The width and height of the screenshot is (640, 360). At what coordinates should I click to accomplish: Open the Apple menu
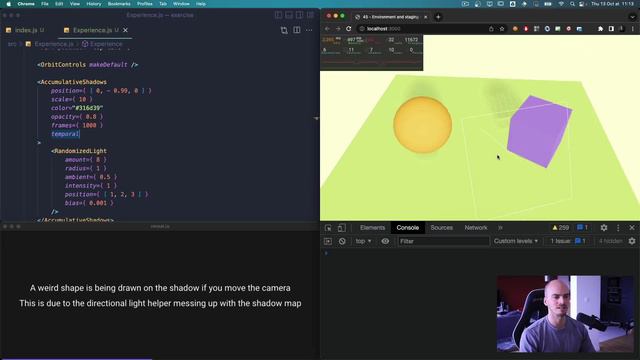point(8,4)
